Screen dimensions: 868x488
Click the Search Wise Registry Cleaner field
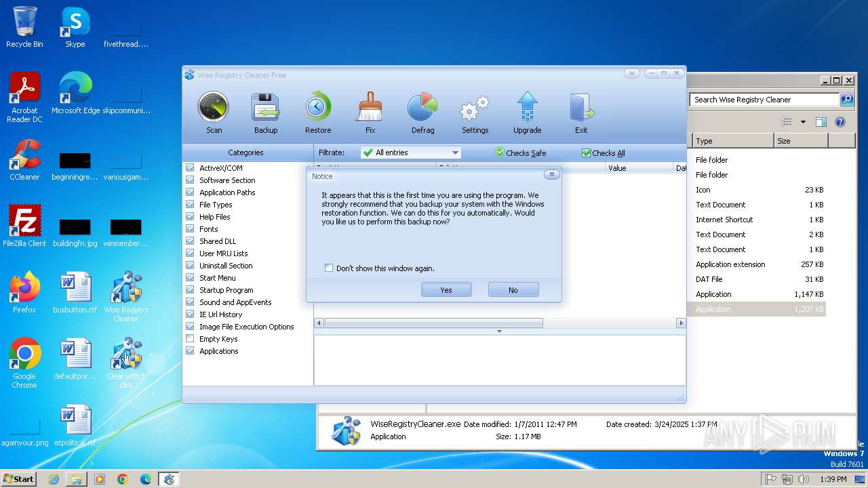(x=765, y=100)
